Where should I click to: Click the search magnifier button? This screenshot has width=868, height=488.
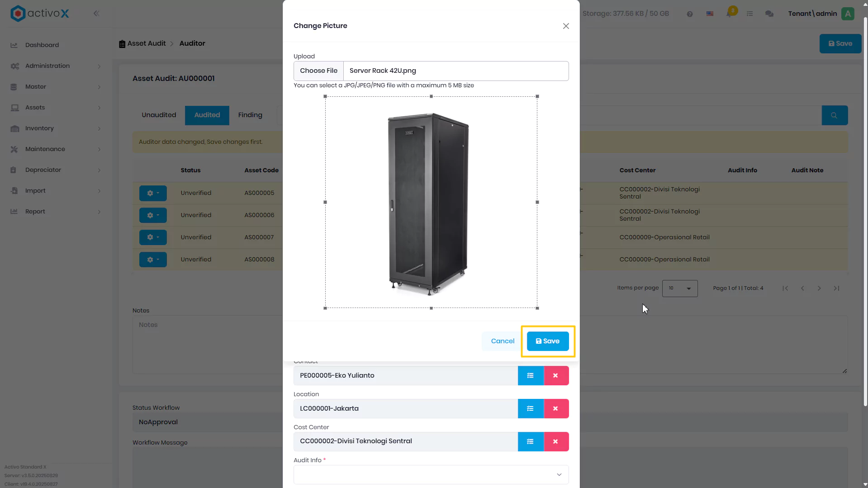(x=834, y=115)
